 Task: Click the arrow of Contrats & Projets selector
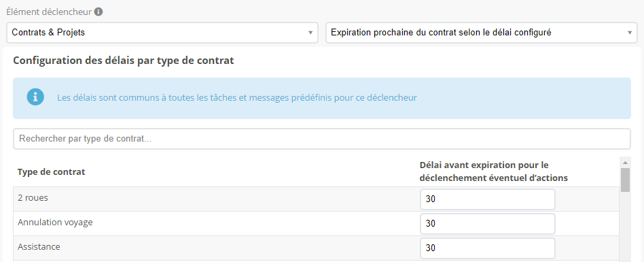click(x=310, y=33)
